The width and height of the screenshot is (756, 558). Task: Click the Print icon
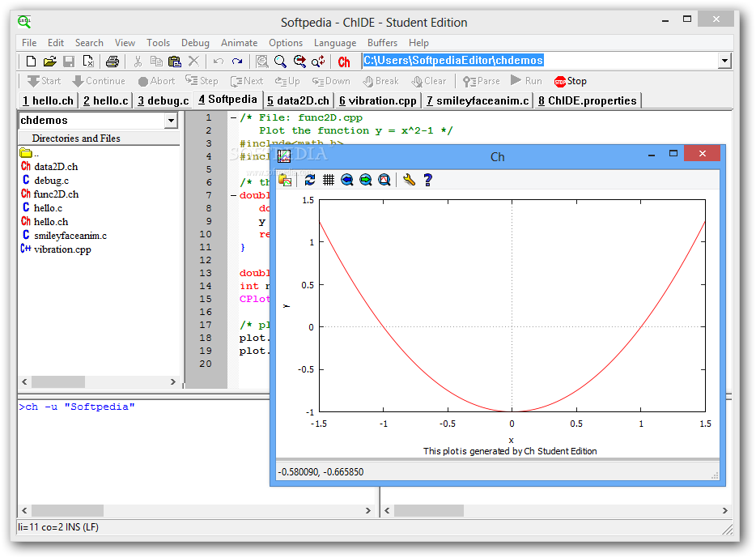click(x=113, y=62)
